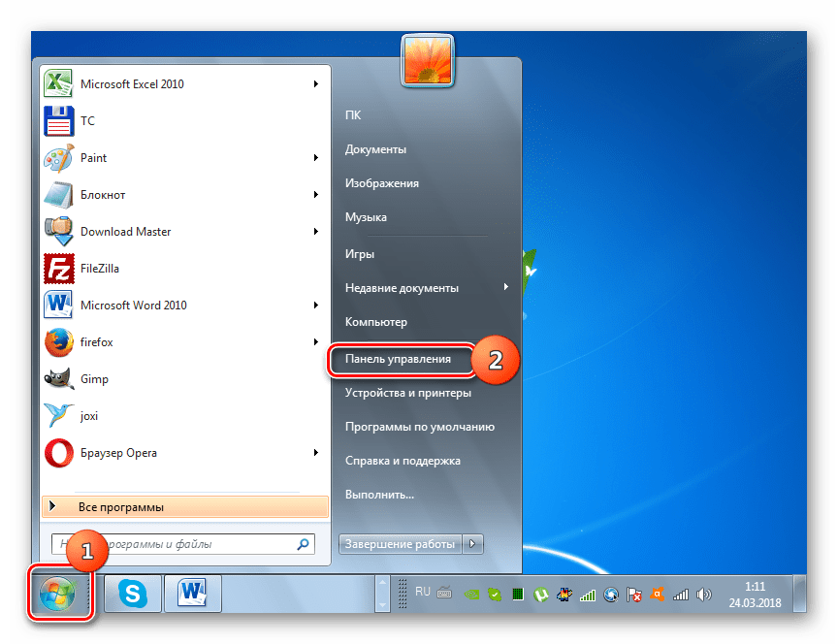Open Браузер Opera
Viewport: 838px width, 644px height.
[x=185, y=453]
